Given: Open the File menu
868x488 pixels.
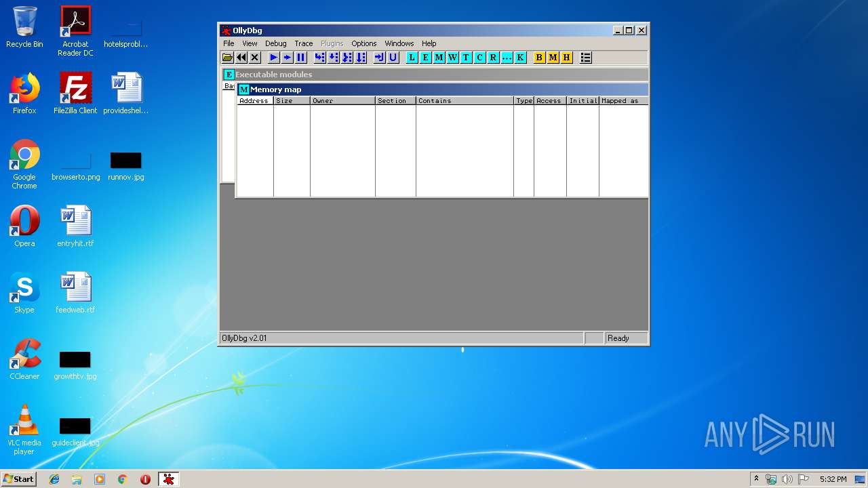Looking at the screenshot, I should click(229, 43).
